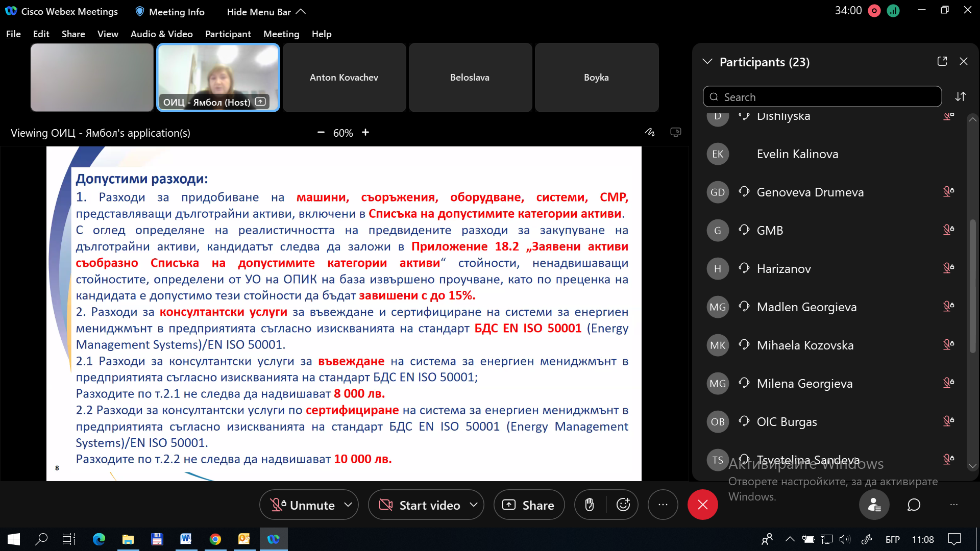
Task: Open the View menu
Action: pyautogui.click(x=108, y=34)
